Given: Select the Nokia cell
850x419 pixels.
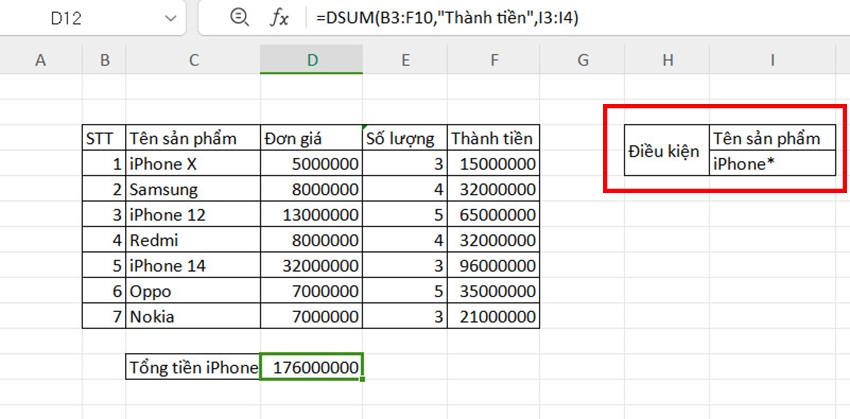Looking at the screenshot, I should coord(193,316).
